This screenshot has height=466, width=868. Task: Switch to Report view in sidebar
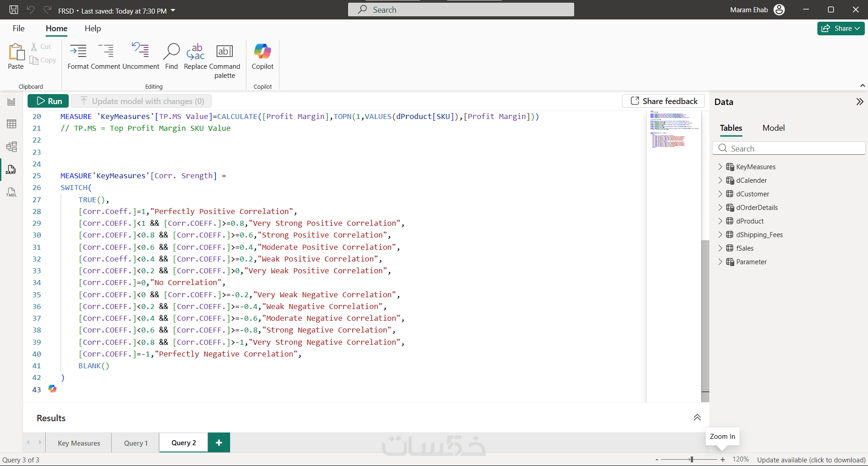point(11,102)
